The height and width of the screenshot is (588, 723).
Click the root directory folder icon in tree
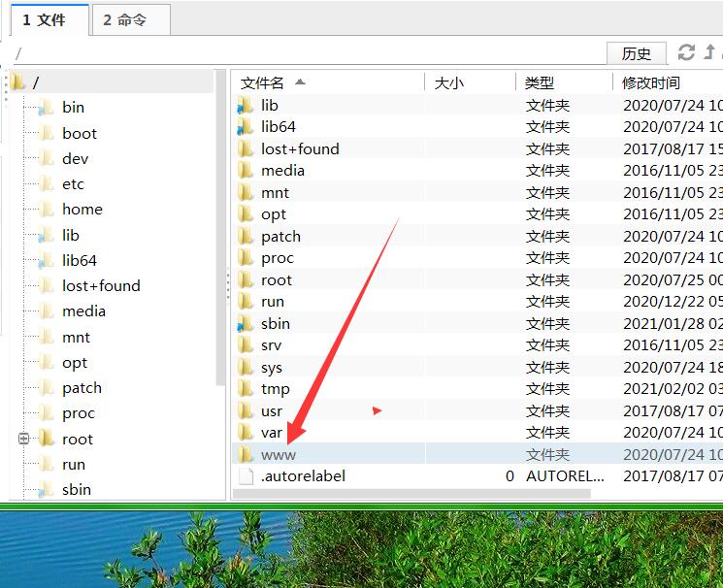(18, 82)
